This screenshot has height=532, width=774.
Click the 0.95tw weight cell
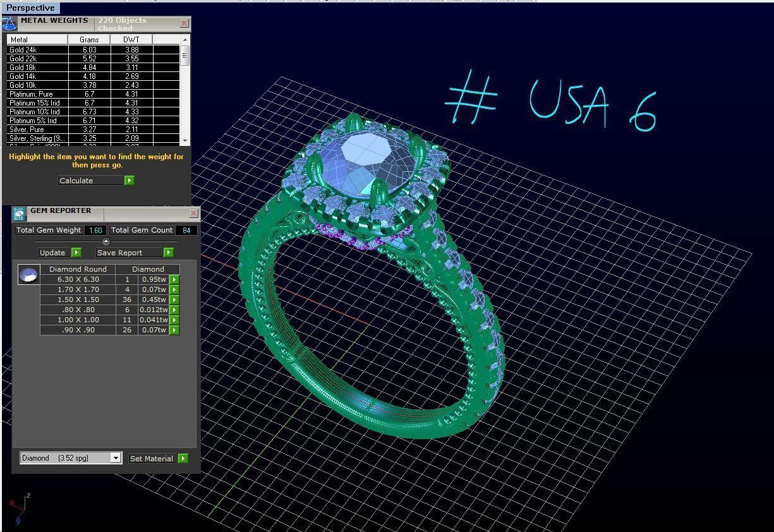(154, 279)
